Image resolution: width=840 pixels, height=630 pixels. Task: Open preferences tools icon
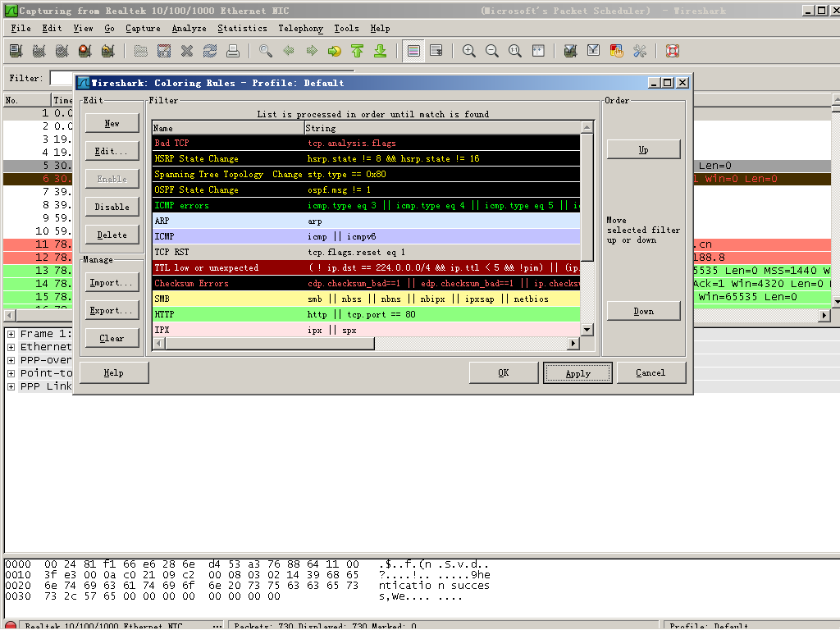[640, 51]
